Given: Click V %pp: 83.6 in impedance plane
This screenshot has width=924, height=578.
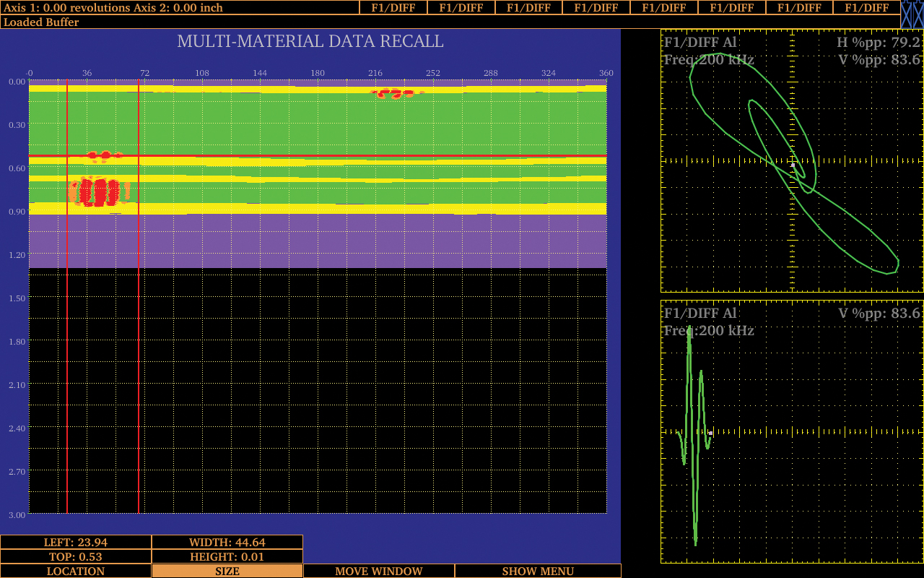Looking at the screenshot, I should (879, 60).
